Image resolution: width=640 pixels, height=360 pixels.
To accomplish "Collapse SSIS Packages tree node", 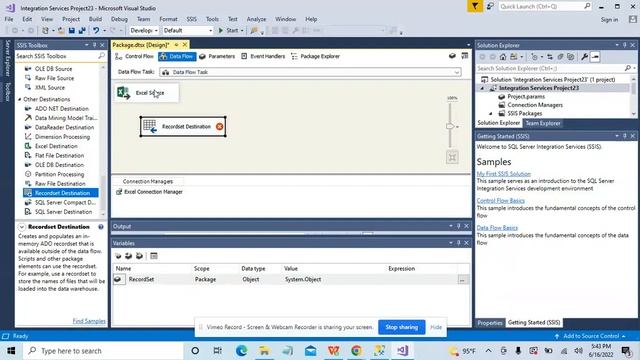I will click(x=491, y=113).
